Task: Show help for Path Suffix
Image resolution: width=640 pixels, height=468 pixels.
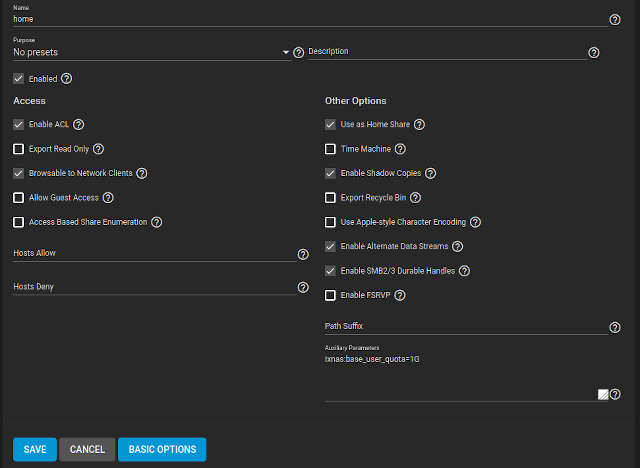Action: tap(615, 328)
